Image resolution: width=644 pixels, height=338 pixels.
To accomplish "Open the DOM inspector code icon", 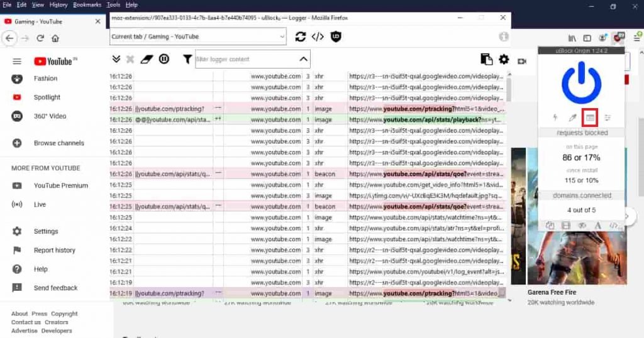I will pyautogui.click(x=318, y=36).
